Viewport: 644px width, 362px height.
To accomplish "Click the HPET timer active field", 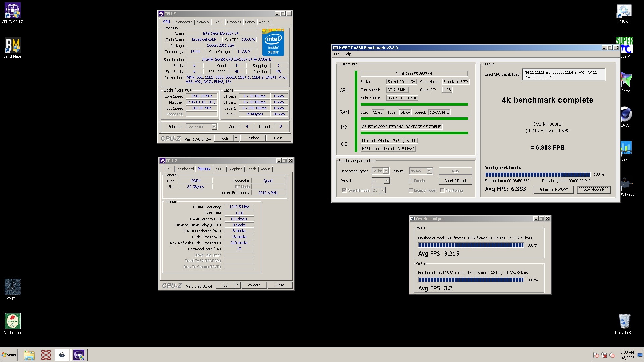I will 388,149.
